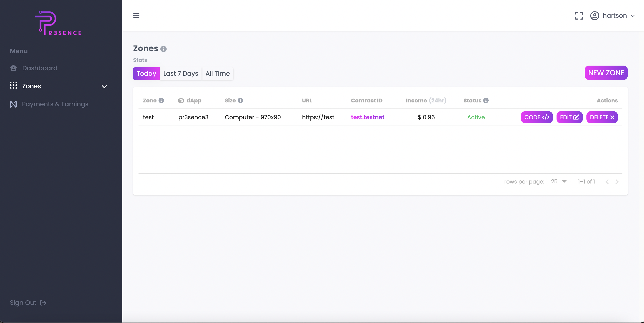
Task: Open the test.testnet contract link
Action: tap(367, 117)
